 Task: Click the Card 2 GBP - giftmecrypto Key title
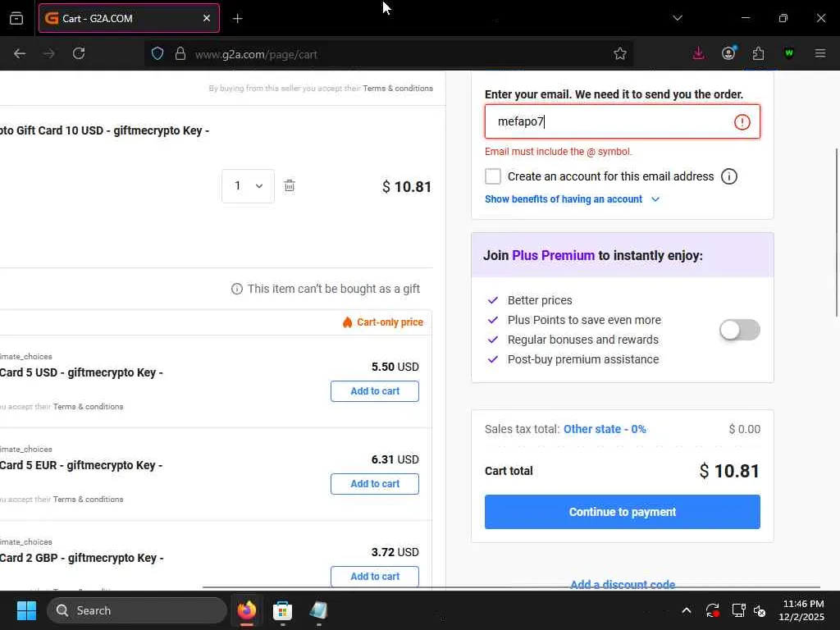tap(82, 558)
